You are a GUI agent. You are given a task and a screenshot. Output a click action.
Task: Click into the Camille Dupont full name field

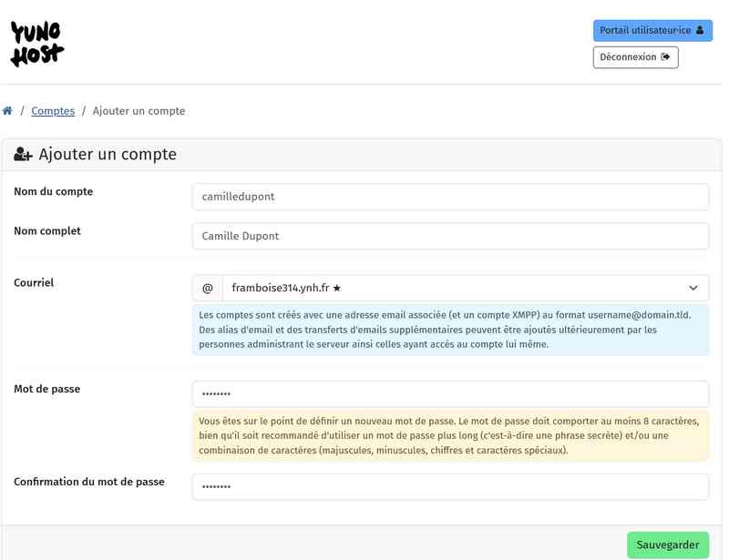(x=450, y=236)
